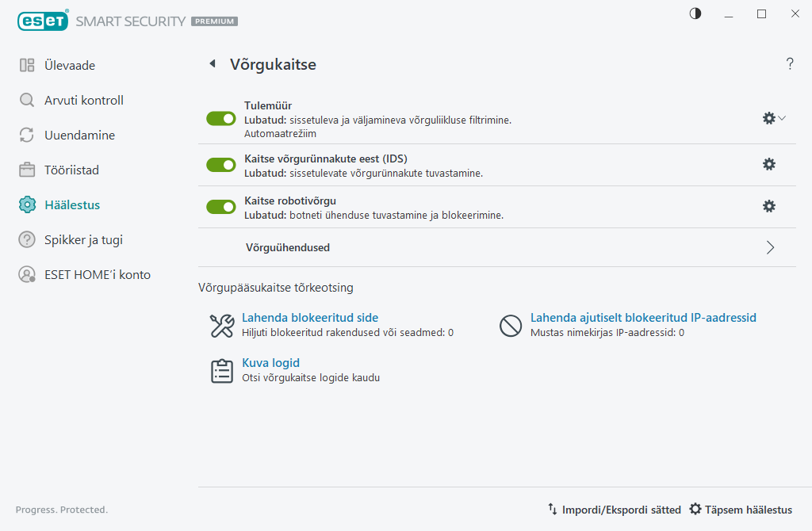This screenshot has width=812, height=531.
Task: Open Võrguühendused via its chevron
Action: coord(769,247)
